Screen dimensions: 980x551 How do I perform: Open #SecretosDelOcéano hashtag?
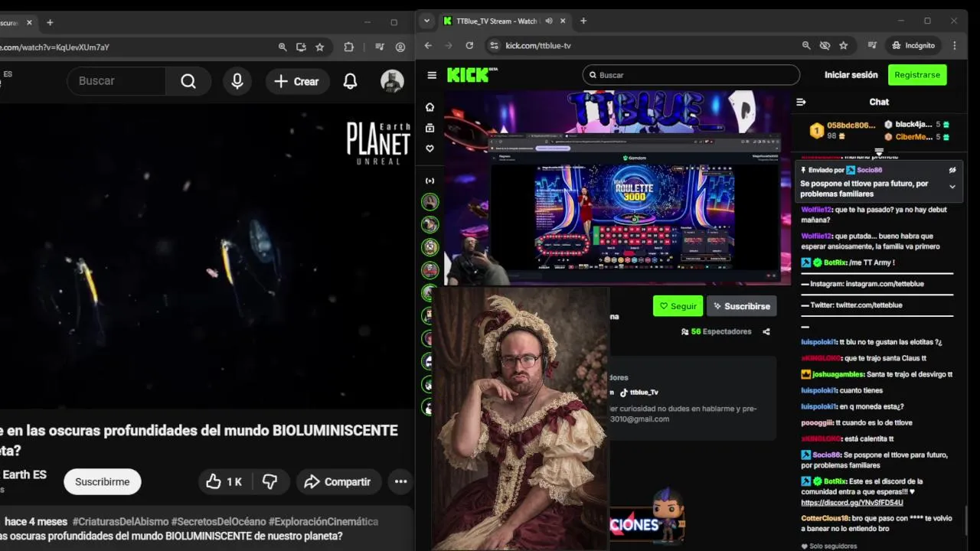tap(218, 522)
